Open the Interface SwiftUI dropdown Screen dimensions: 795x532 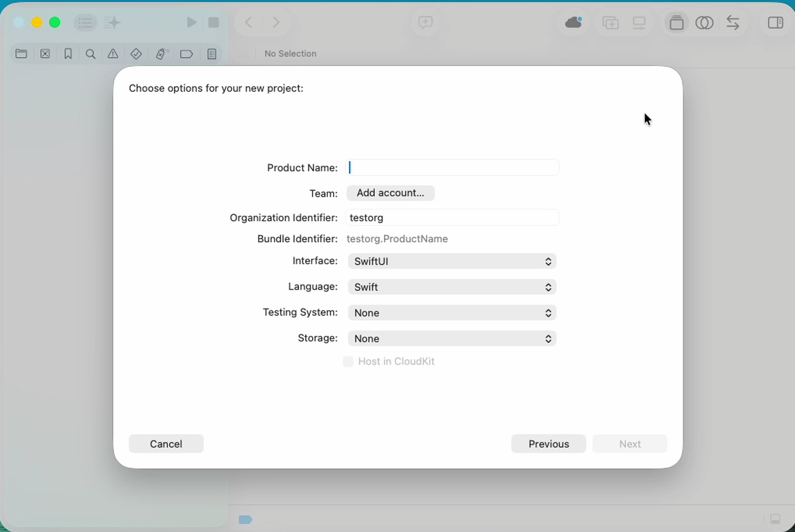point(452,261)
